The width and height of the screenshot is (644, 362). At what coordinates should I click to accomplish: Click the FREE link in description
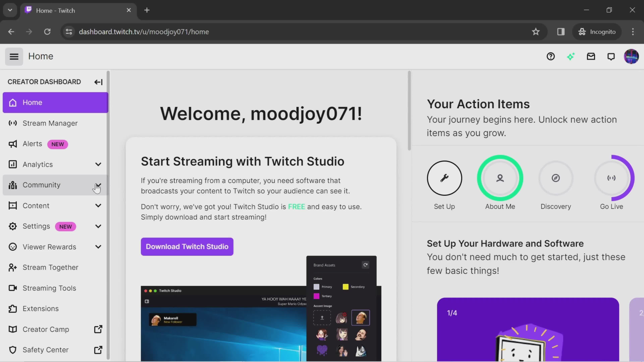pyautogui.click(x=296, y=206)
